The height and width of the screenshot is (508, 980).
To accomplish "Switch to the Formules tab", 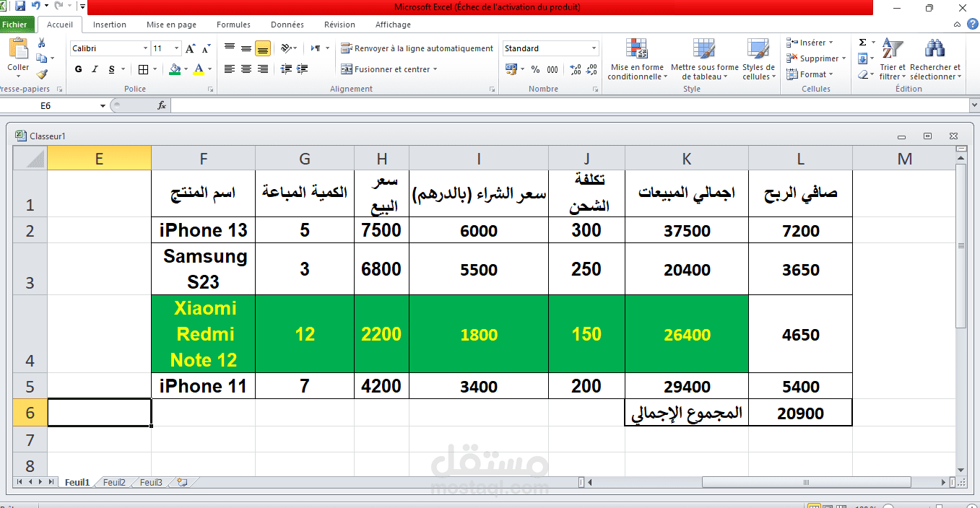I will [x=234, y=25].
